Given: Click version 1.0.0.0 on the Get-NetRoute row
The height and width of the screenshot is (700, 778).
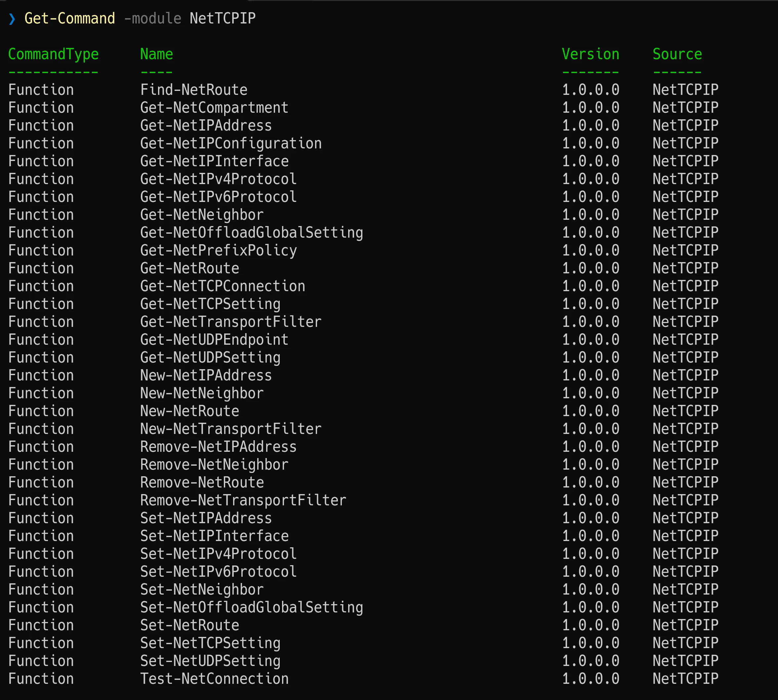Looking at the screenshot, I should pos(591,268).
